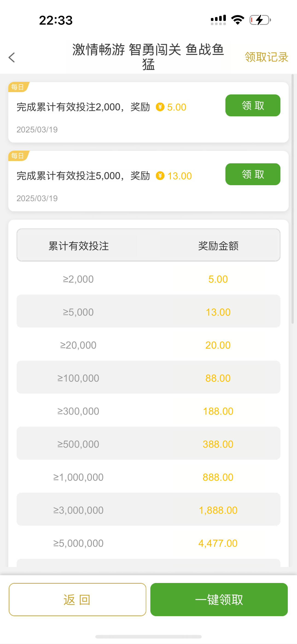Image resolution: width=297 pixels, height=644 pixels.
Task: Tap the coin icon beside 5.00
Action: [160, 107]
